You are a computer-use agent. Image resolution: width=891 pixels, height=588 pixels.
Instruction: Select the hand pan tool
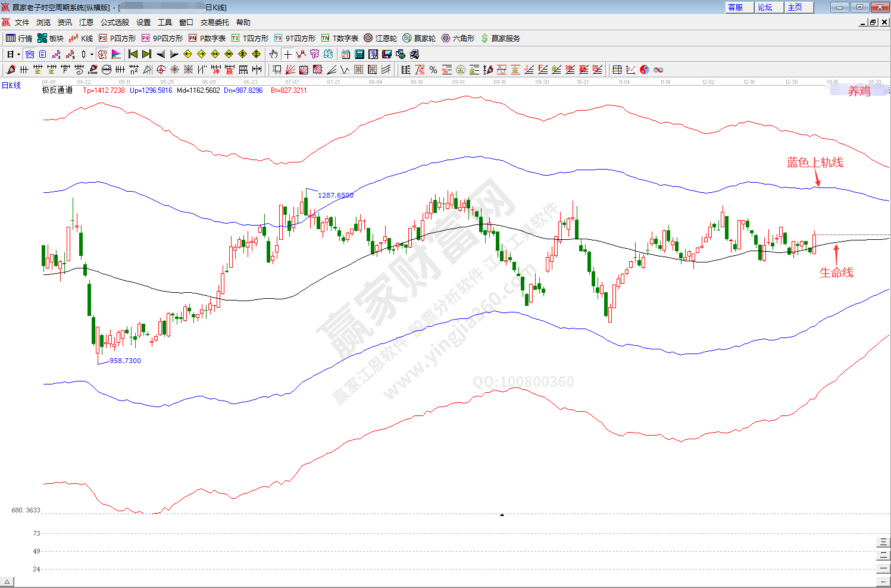pos(273,54)
